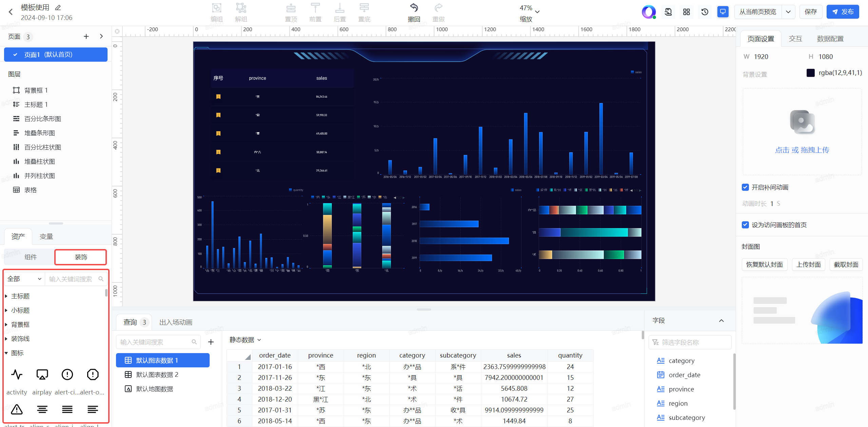The height and width of the screenshot is (427, 868).
Task: Click the fields list scrollbar
Action: 734,381
